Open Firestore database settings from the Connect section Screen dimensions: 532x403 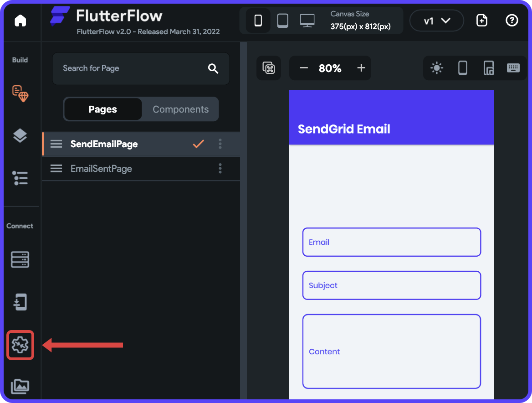coord(20,259)
